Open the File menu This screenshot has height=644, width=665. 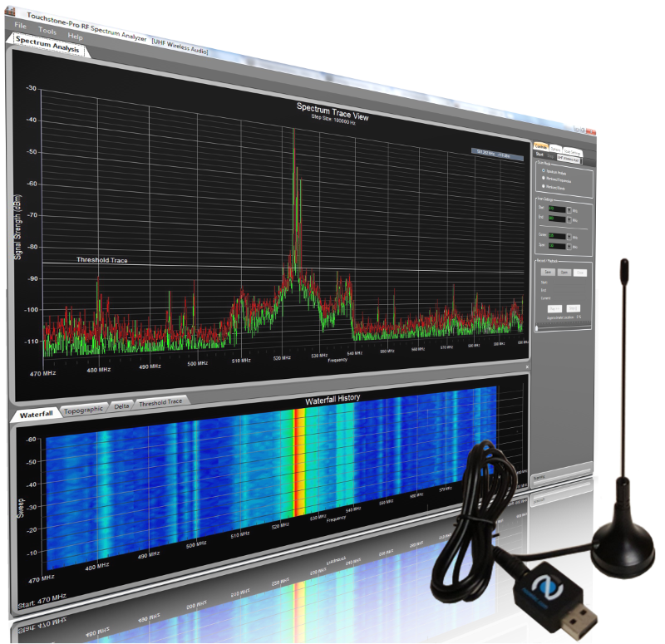(x=21, y=25)
